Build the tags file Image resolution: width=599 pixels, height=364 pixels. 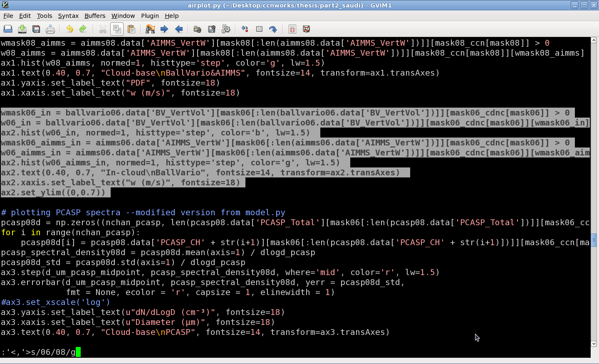tap(260, 29)
